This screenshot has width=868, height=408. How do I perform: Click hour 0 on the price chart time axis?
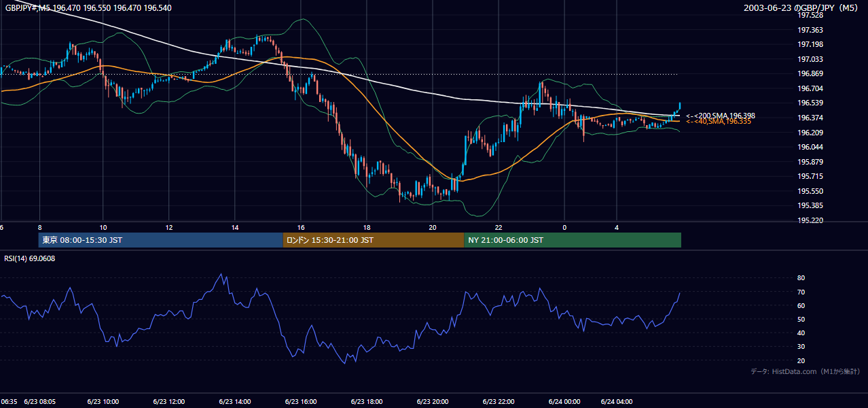[564, 228]
